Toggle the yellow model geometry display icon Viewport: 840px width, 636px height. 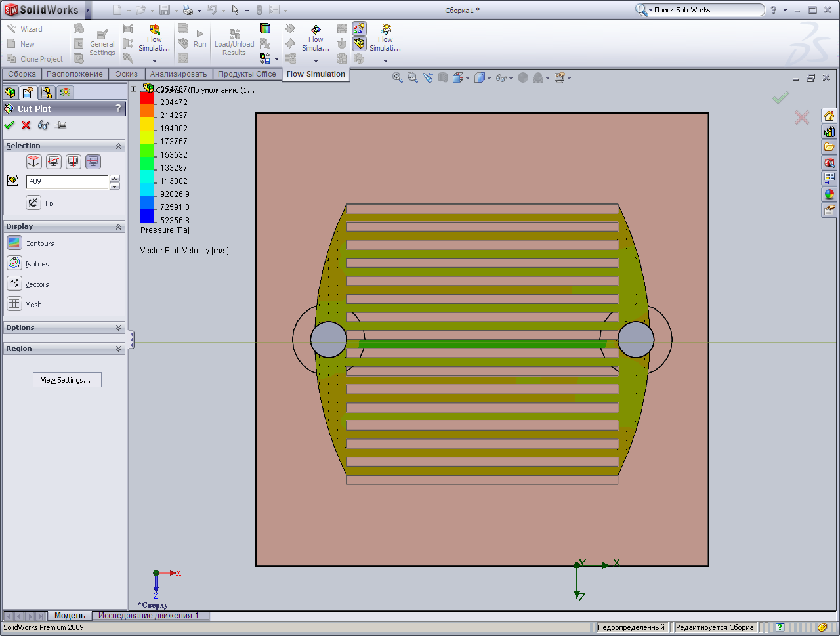[x=359, y=43]
